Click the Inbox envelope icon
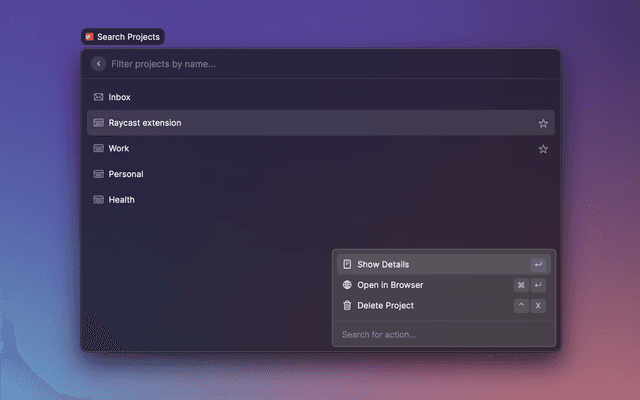The image size is (640, 400). (98, 97)
